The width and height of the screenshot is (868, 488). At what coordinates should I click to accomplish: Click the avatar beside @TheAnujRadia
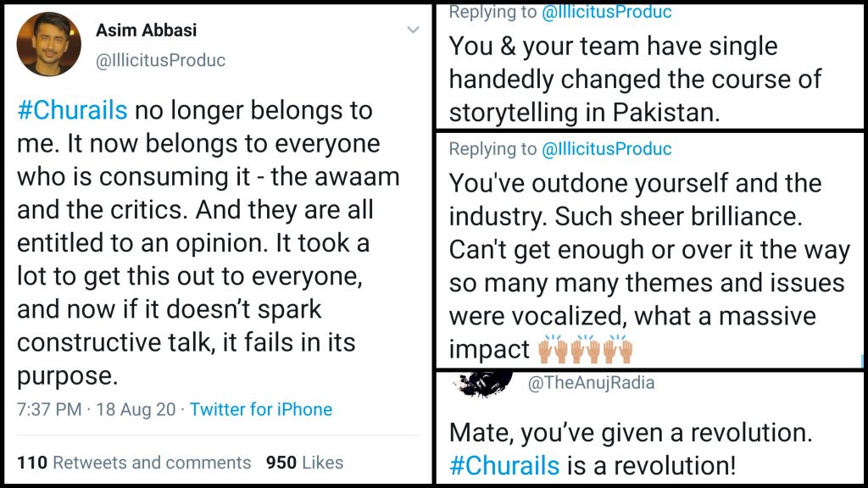[x=484, y=383]
